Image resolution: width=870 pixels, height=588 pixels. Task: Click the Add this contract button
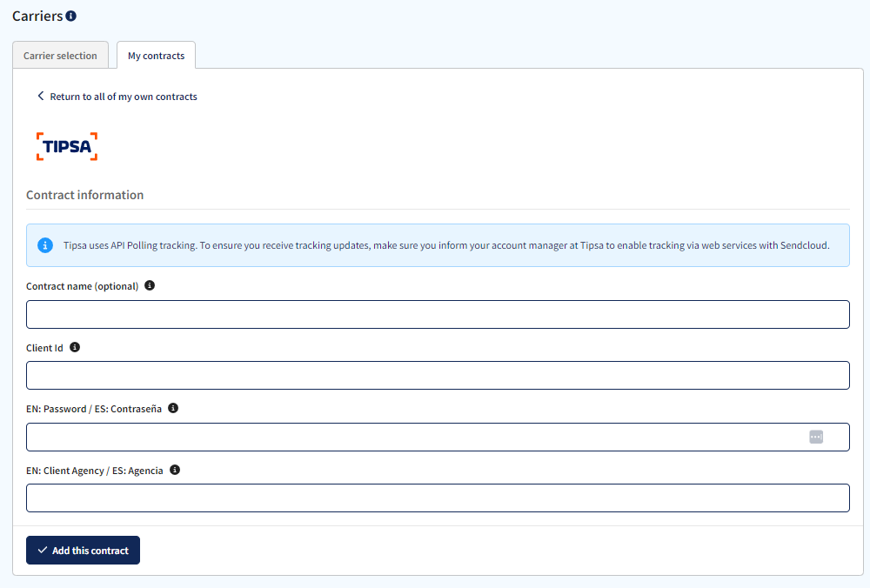click(83, 550)
